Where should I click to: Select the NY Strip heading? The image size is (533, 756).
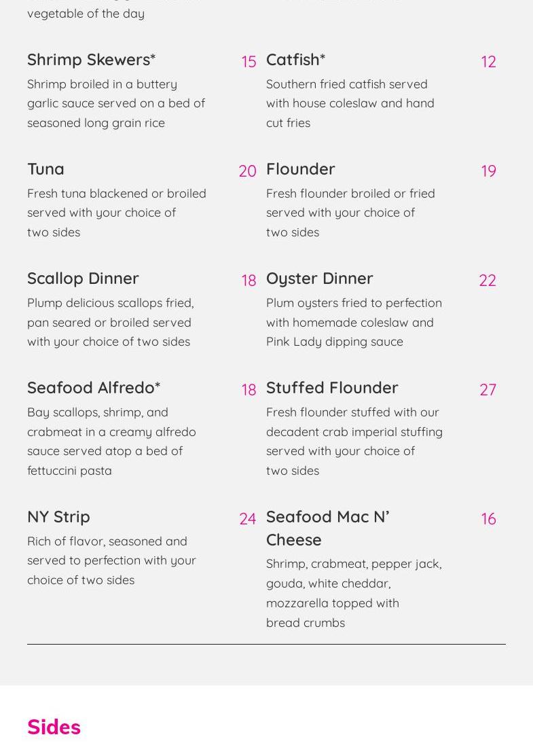pos(58,517)
